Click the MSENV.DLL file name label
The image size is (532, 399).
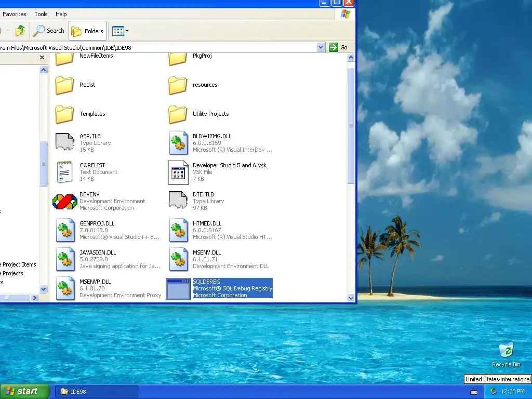207,253
